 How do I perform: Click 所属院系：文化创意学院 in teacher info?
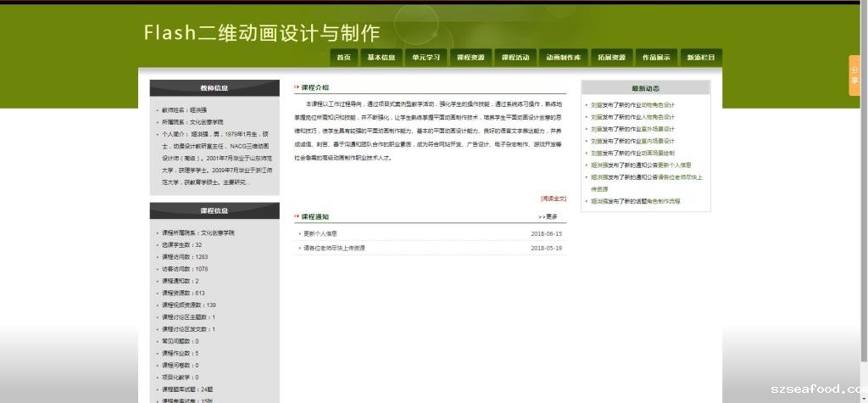192,122
